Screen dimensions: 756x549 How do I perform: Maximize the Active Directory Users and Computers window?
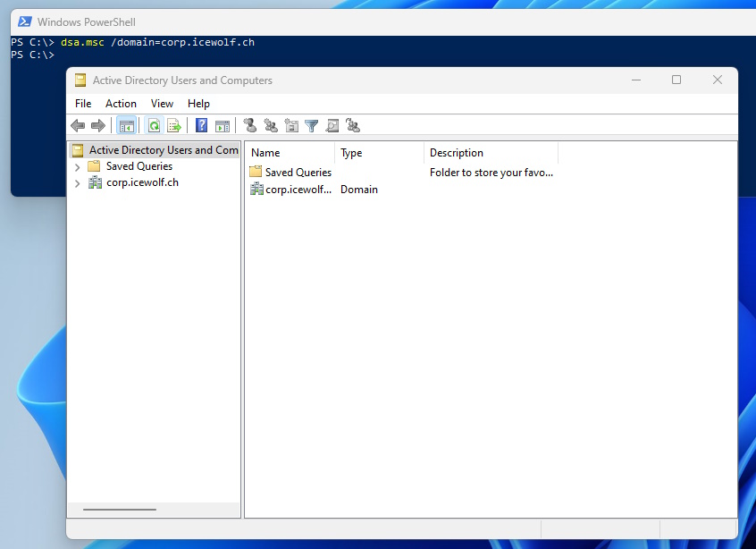point(676,80)
